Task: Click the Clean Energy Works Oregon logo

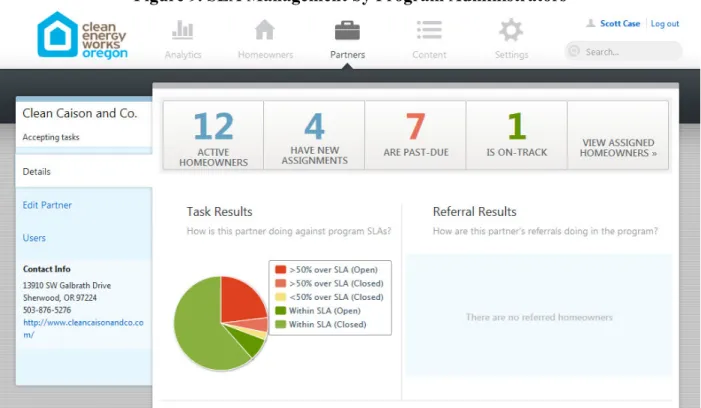Action: pos(82,36)
